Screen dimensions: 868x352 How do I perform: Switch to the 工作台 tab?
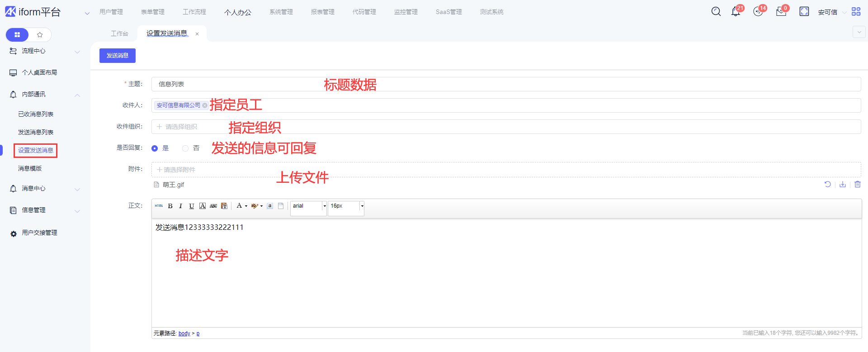[119, 33]
